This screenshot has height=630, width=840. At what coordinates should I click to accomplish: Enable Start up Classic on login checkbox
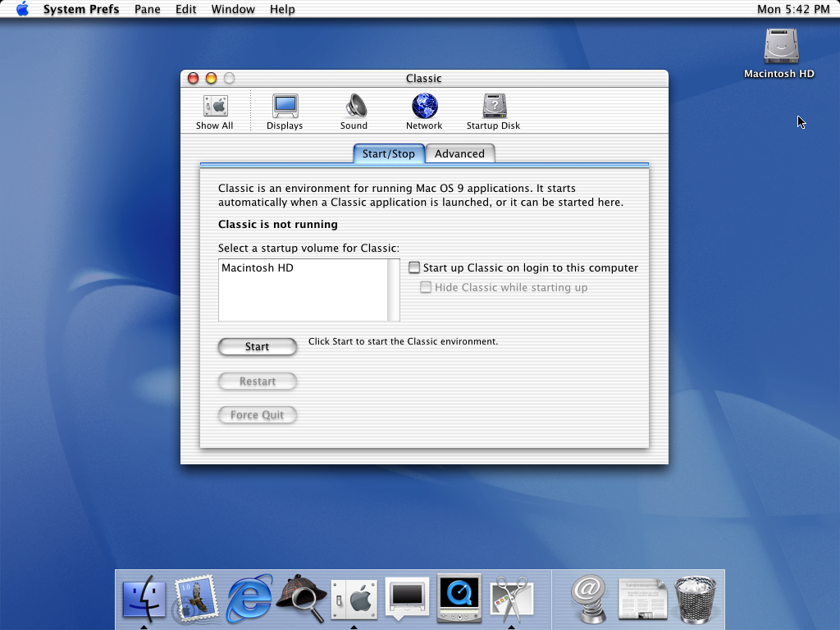tap(414, 267)
